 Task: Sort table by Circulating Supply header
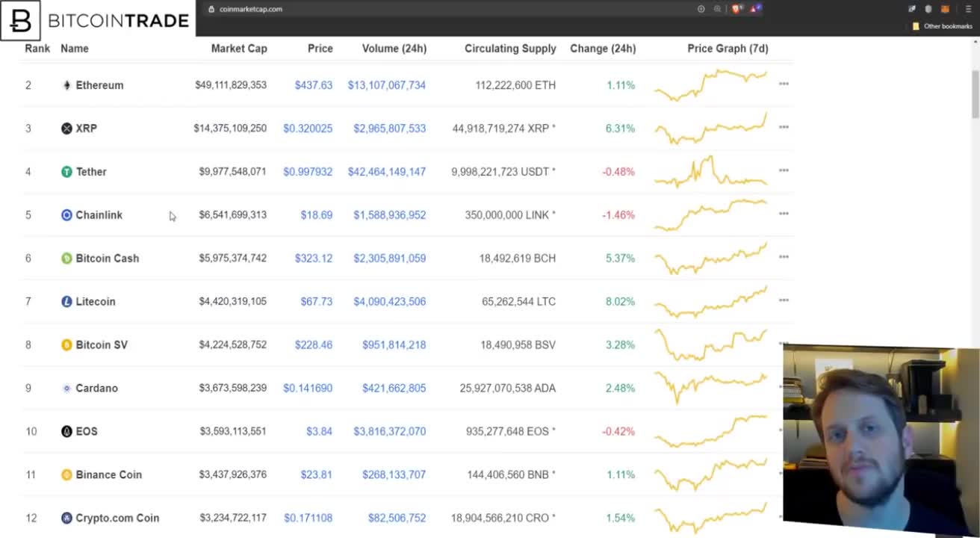pos(510,49)
